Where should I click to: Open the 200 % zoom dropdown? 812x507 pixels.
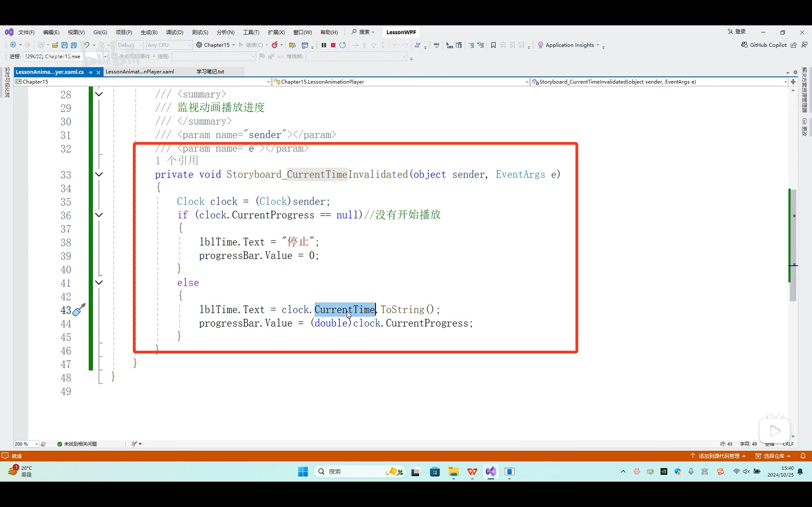[37, 444]
